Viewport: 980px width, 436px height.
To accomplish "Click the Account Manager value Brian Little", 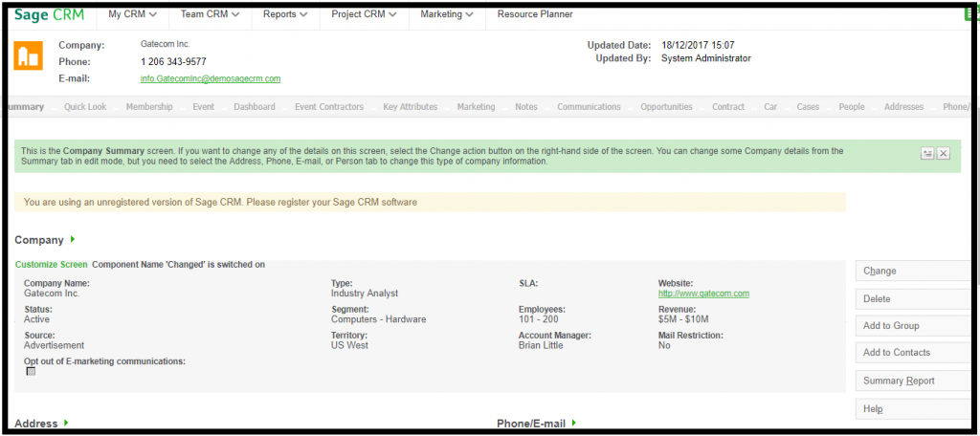I will click(x=541, y=345).
